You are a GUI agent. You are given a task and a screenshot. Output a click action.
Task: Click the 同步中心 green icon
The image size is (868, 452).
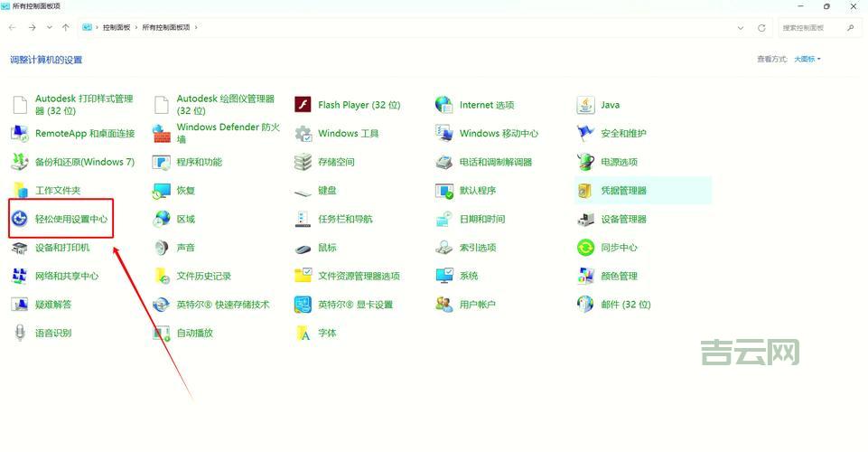click(585, 248)
